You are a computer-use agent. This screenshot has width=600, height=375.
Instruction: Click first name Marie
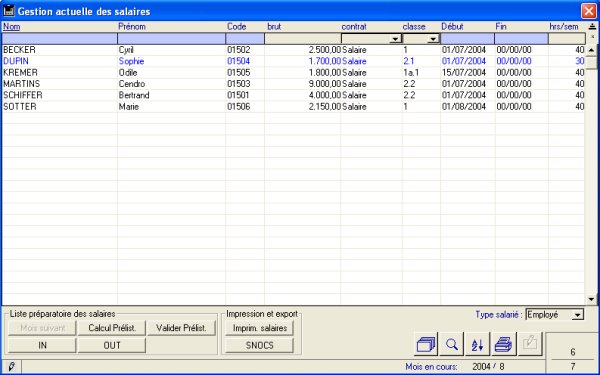point(129,106)
